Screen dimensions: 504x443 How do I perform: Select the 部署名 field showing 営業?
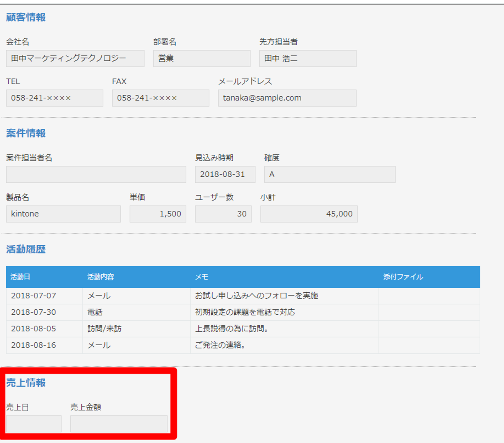202,58
